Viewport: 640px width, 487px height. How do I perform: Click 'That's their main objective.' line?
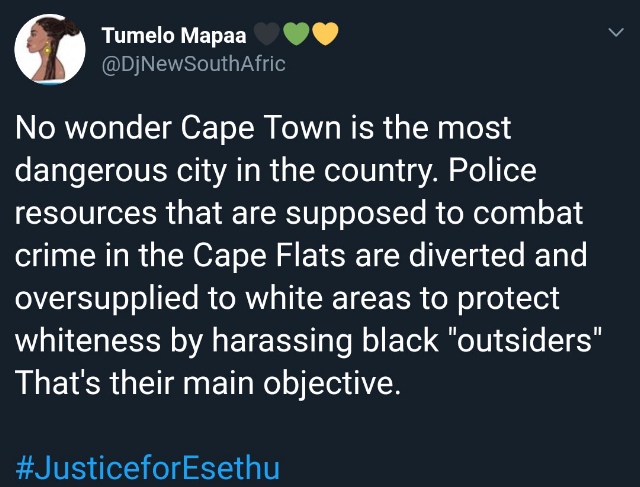click(207, 383)
